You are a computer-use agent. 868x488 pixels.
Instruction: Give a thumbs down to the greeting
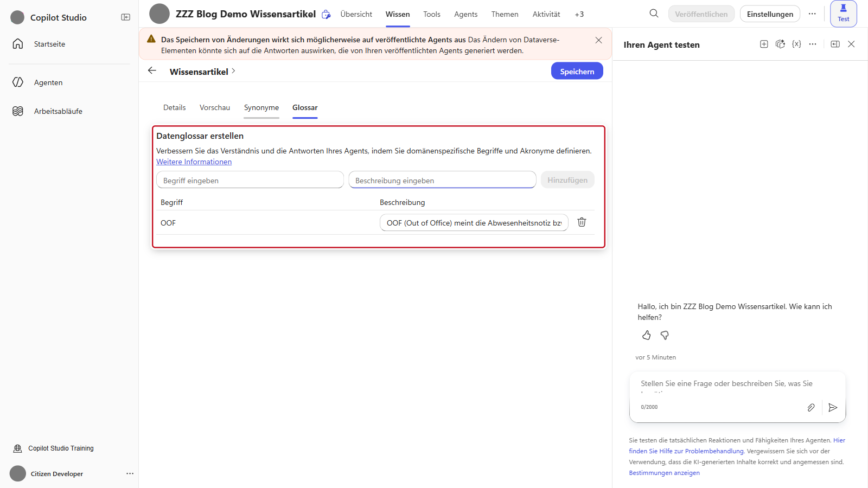(665, 336)
